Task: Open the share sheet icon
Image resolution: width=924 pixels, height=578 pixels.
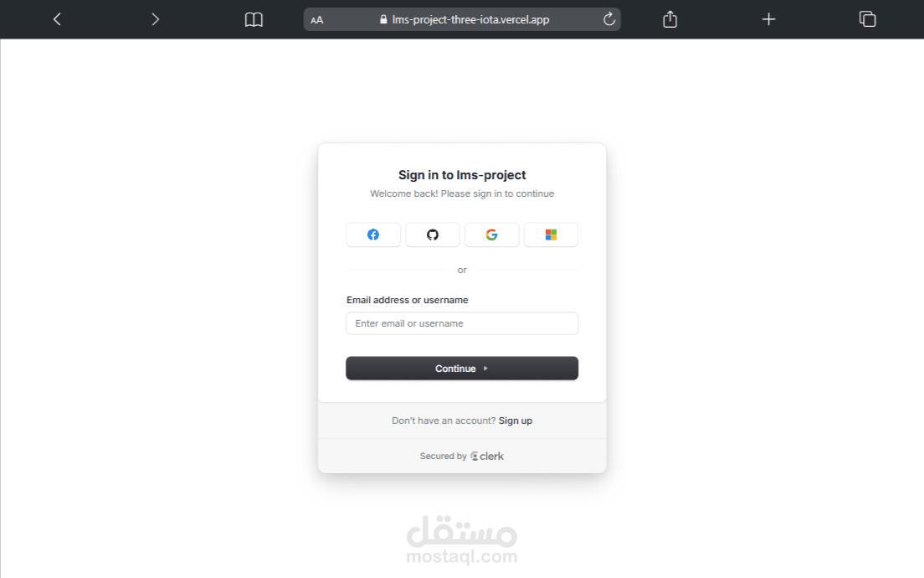Action: tap(670, 19)
